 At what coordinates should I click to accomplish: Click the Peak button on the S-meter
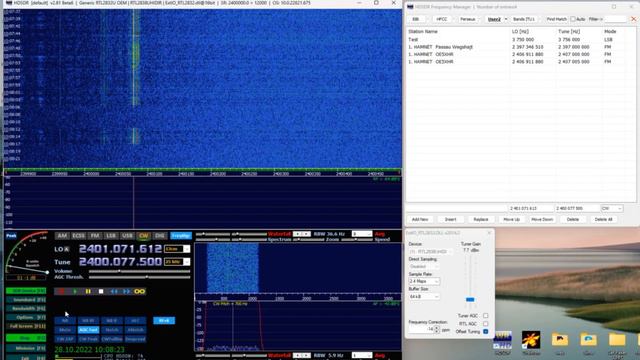(11, 236)
